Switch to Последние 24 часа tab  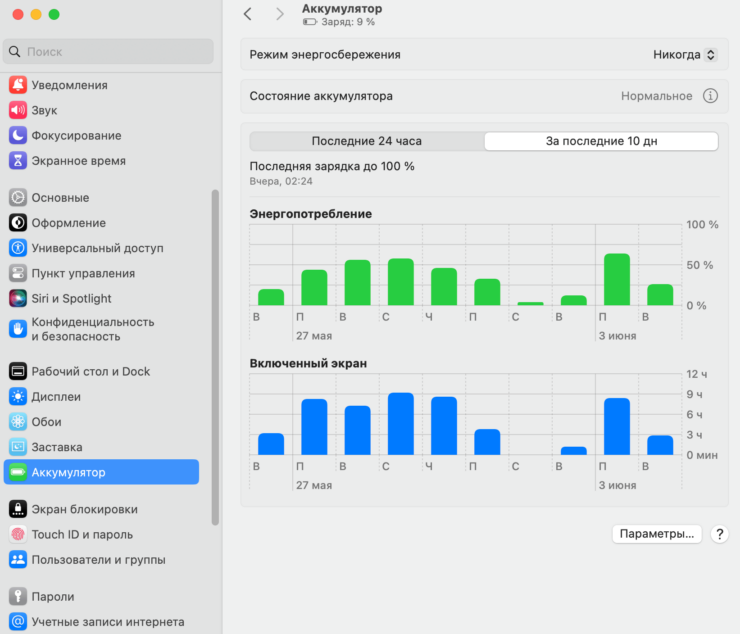[366, 141]
